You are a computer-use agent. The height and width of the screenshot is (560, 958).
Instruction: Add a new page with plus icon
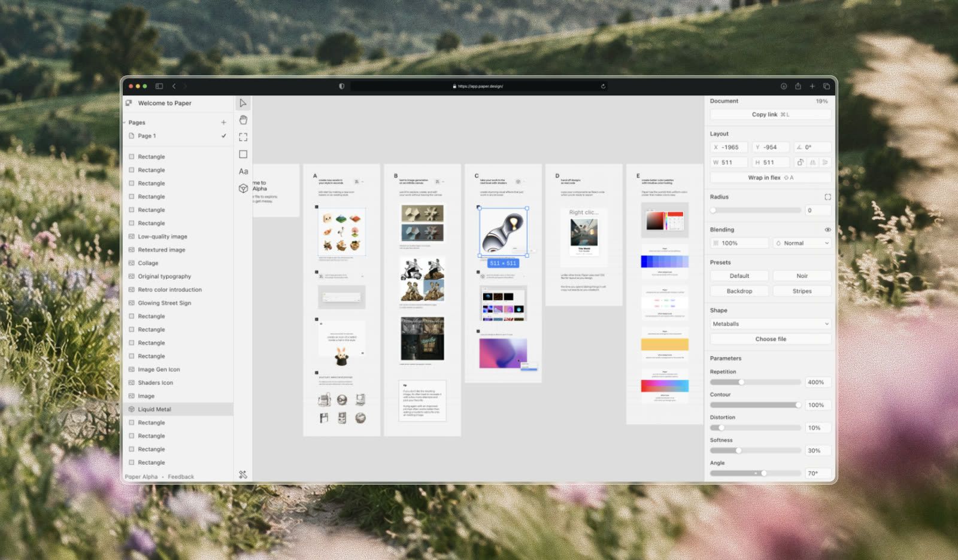point(224,123)
